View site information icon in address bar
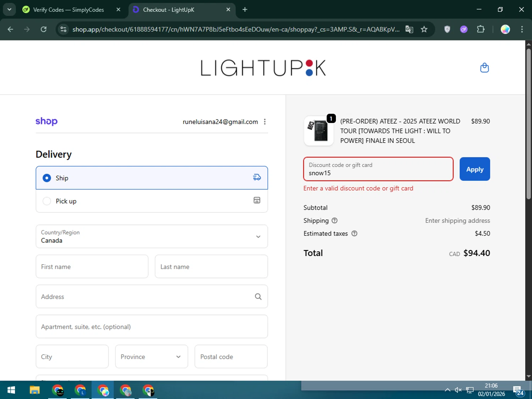 [63, 29]
